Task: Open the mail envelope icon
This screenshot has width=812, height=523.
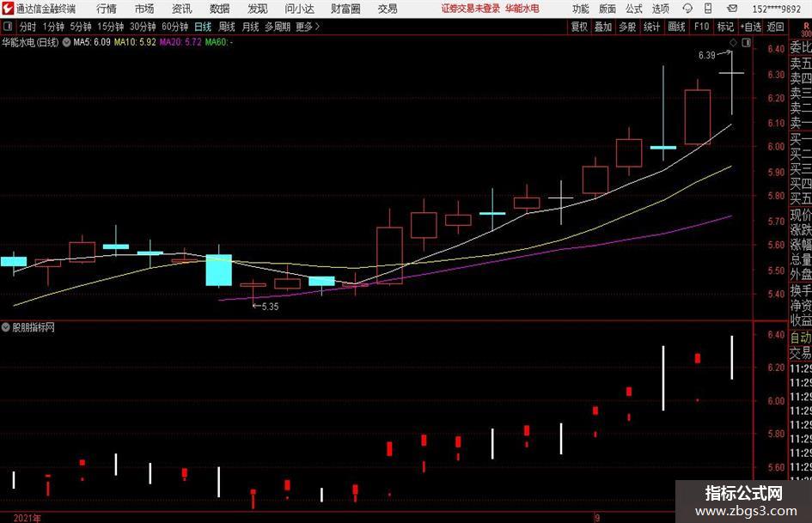Action: click(732, 9)
